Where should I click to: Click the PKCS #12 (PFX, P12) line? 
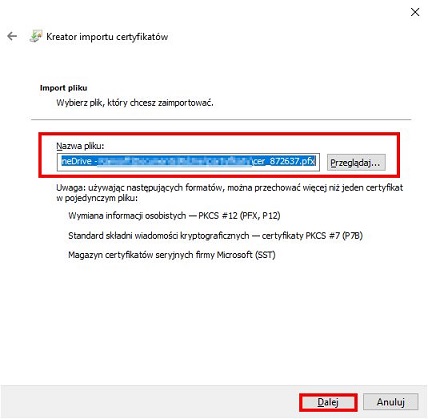click(x=174, y=216)
